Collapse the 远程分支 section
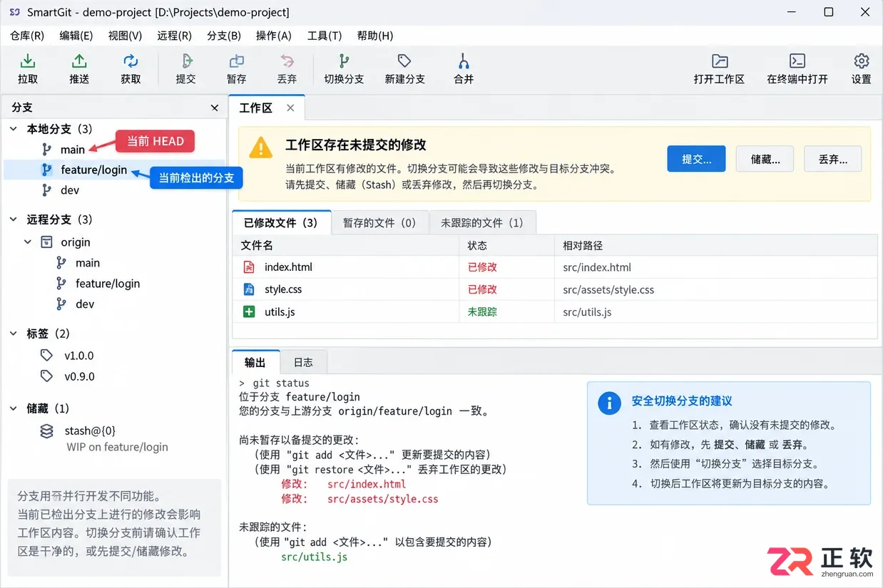 click(x=14, y=220)
